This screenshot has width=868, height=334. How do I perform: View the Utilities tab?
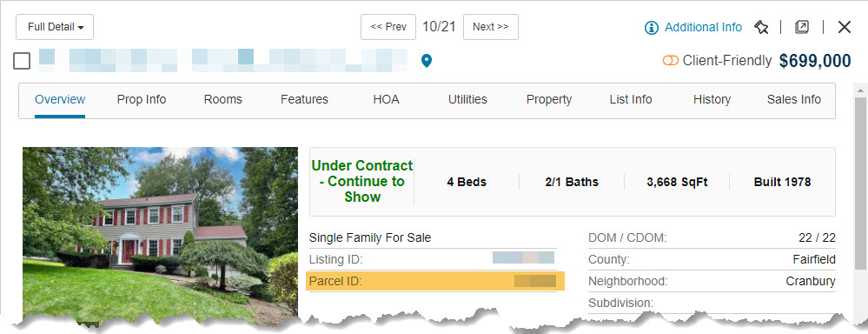pos(467,100)
